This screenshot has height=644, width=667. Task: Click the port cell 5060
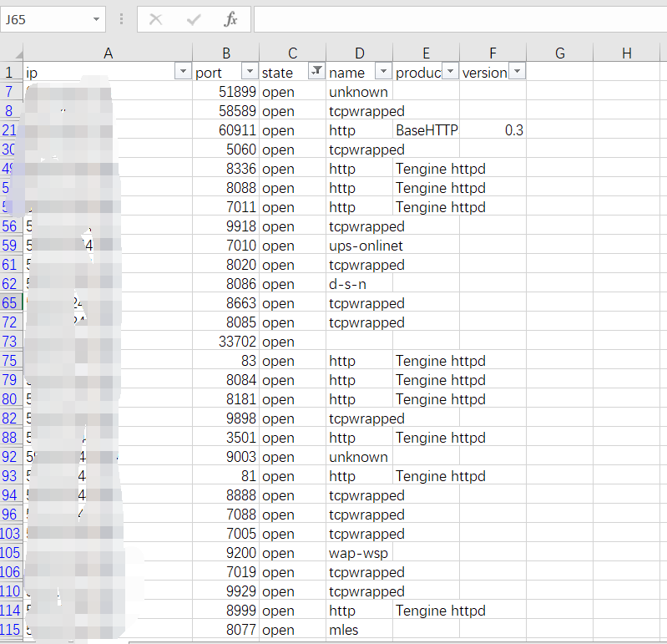226,149
